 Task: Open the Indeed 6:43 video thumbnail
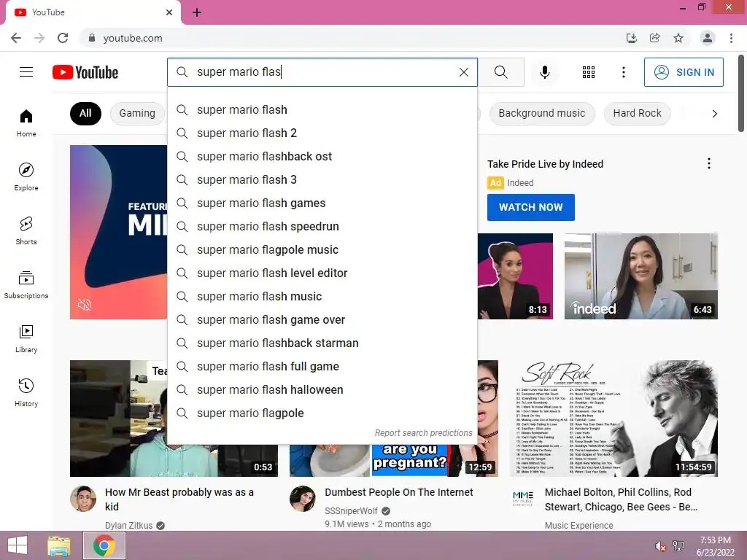[640, 276]
